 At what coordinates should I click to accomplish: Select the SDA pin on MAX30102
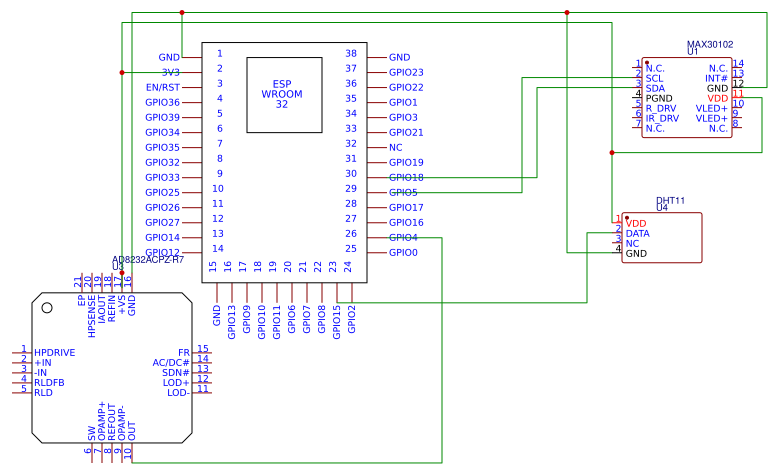655,88
